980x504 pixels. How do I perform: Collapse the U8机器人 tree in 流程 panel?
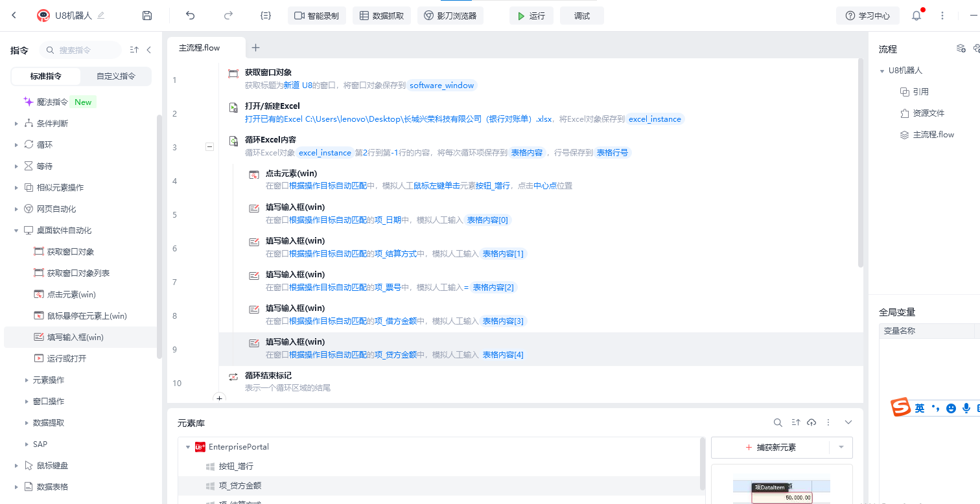pos(882,71)
